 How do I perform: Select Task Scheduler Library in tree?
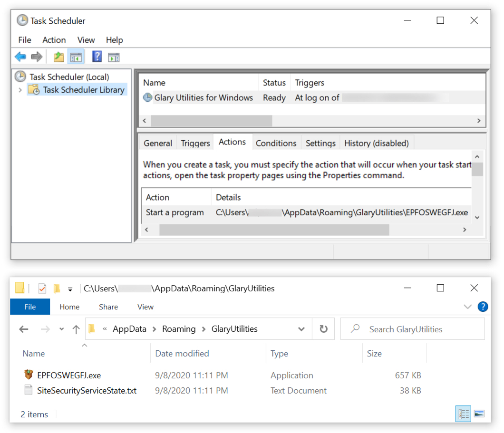point(77,90)
